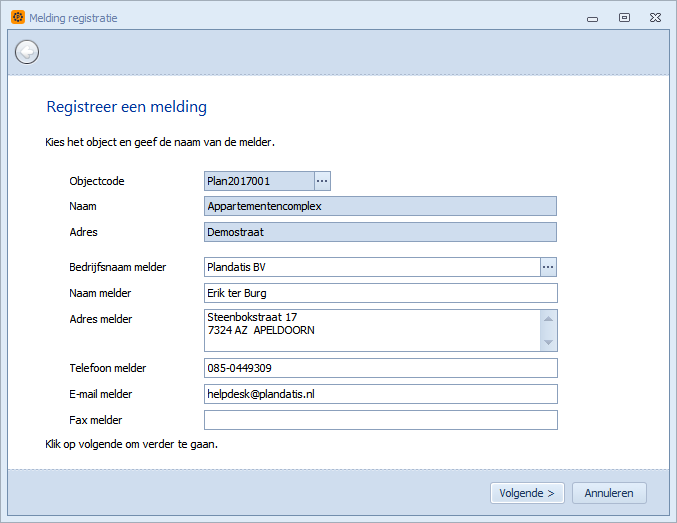Click the Naam field showing Appartementencomplex
The image size is (677, 523).
(380, 206)
